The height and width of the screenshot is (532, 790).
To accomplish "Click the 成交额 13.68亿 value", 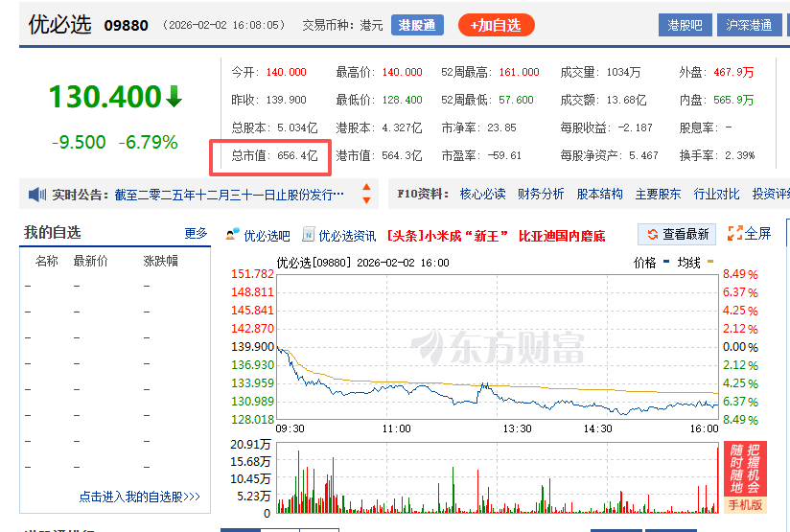I will click(626, 100).
